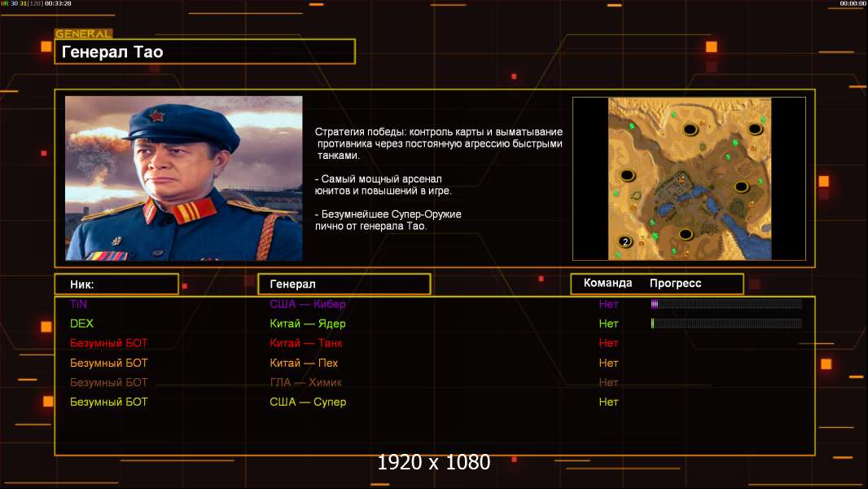Click the 'Генерал Тао' title box
This screenshot has height=489, width=868.
(x=205, y=51)
